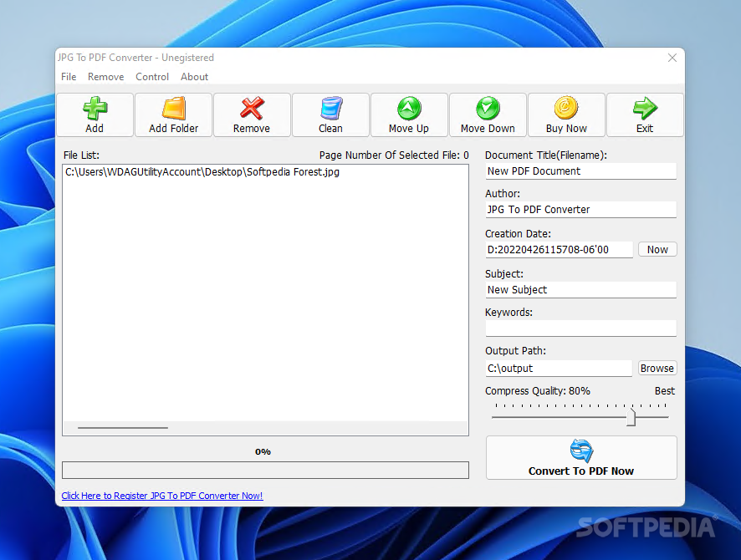Click the Author input field
The width and height of the screenshot is (741, 560).
pyautogui.click(x=580, y=209)
